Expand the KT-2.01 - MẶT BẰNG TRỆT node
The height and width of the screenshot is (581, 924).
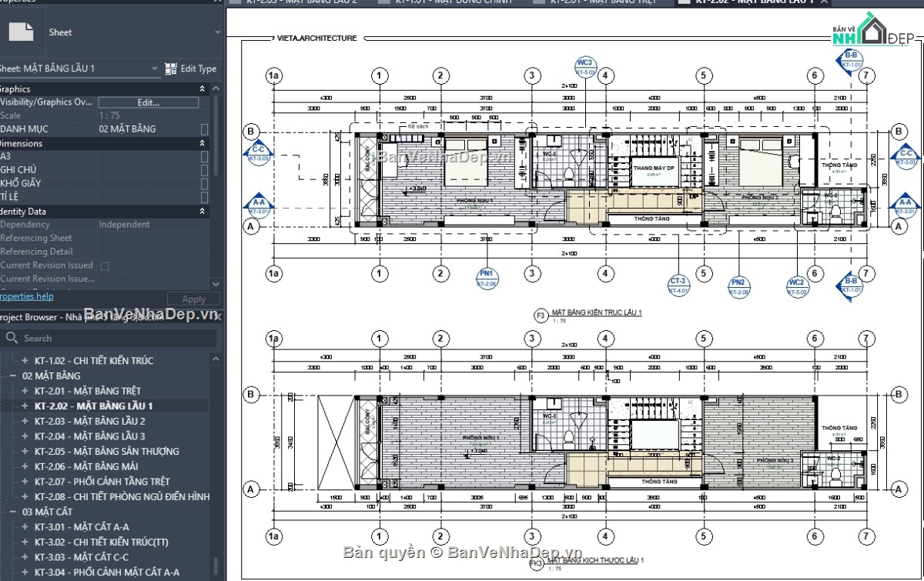tap(25, 391)
